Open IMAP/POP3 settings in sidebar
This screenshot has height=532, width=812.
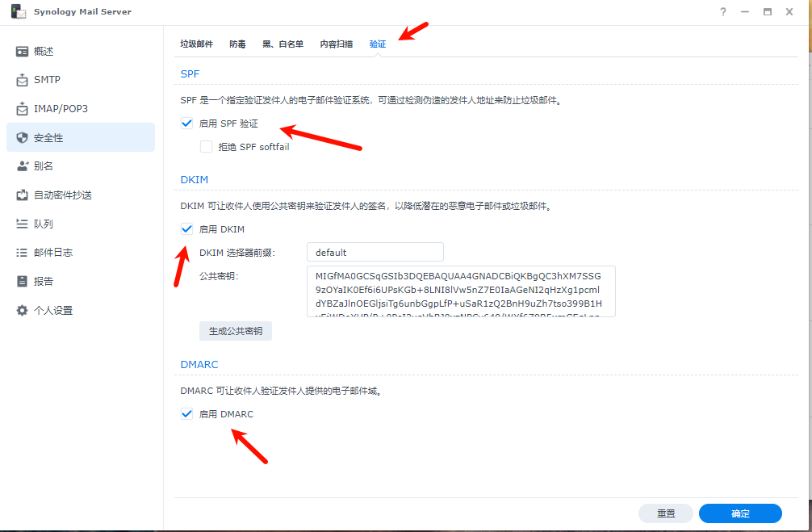[81, 109]
